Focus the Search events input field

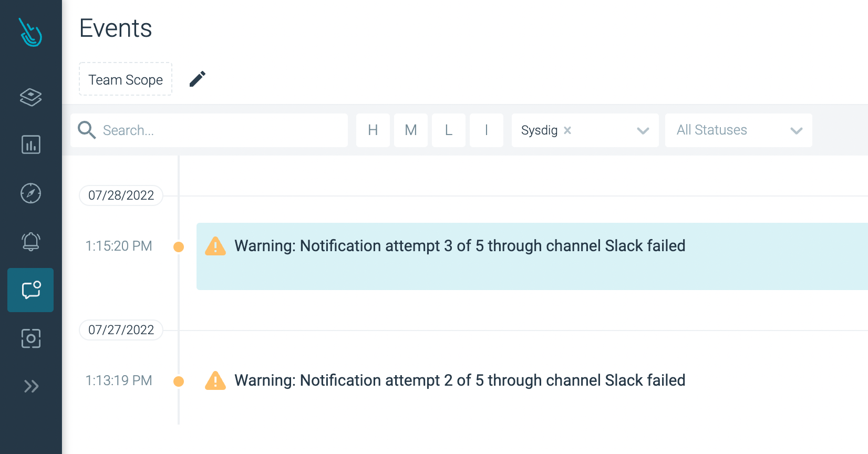pyautogui.click(x=209, y=130)
